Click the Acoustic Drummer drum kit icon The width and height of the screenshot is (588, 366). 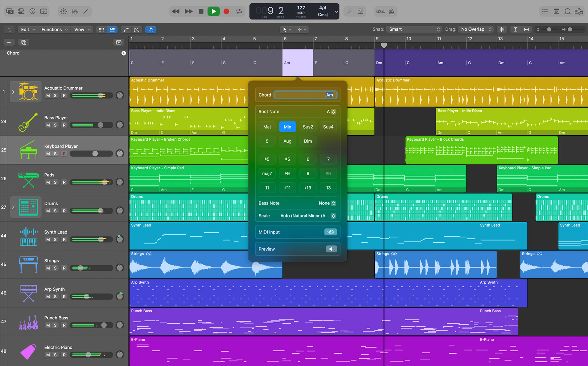28,92
